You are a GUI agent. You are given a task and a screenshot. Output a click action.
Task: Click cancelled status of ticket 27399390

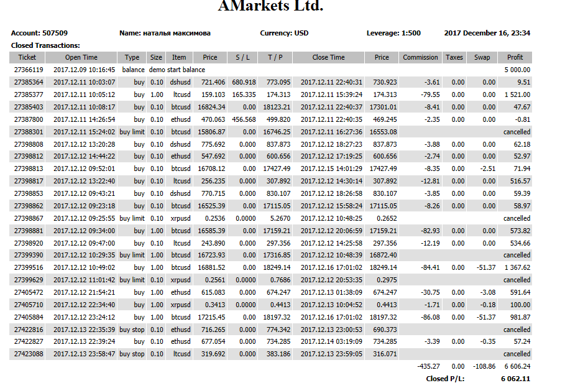click(x=517, y=255)
